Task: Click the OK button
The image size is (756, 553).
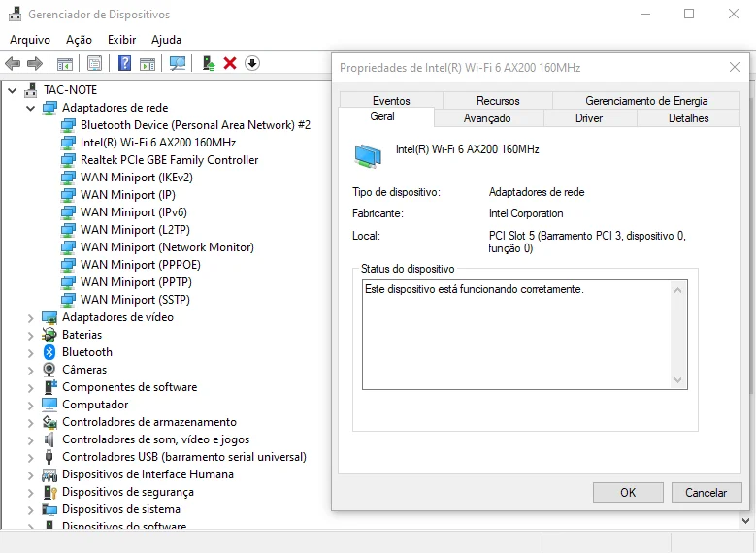Action: 628,492
